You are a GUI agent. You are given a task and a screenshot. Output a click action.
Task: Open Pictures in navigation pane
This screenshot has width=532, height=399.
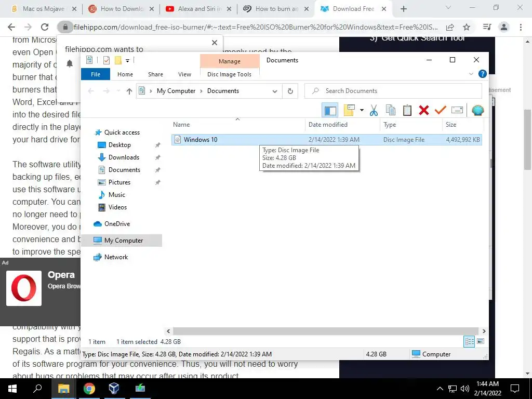click(119, 182)
